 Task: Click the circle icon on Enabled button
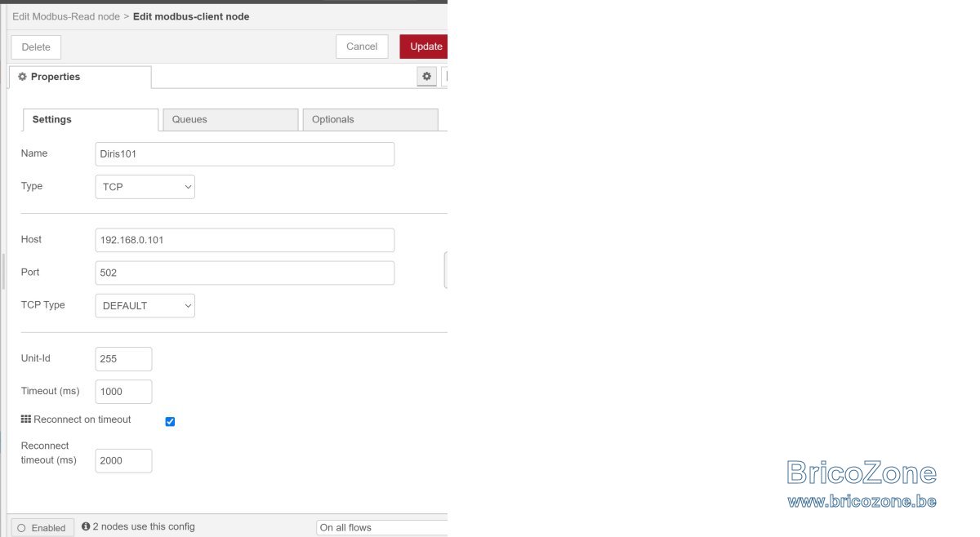[21, 528]
